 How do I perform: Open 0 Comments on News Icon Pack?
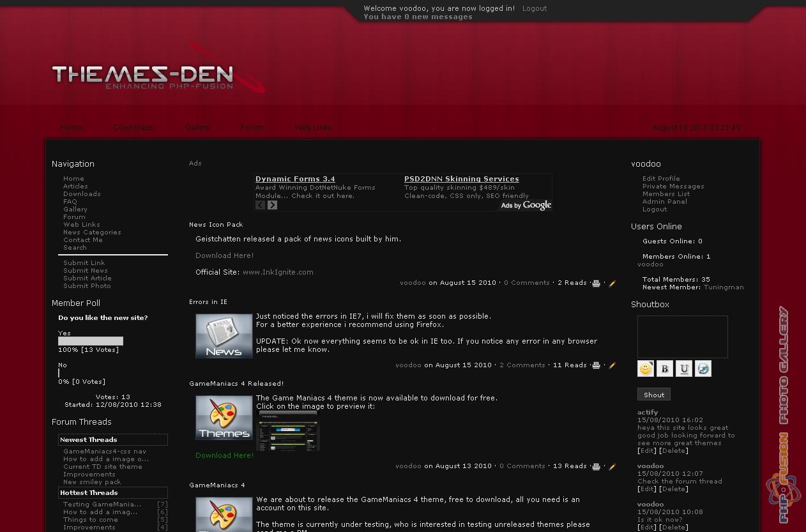click(x=527, y=283)
